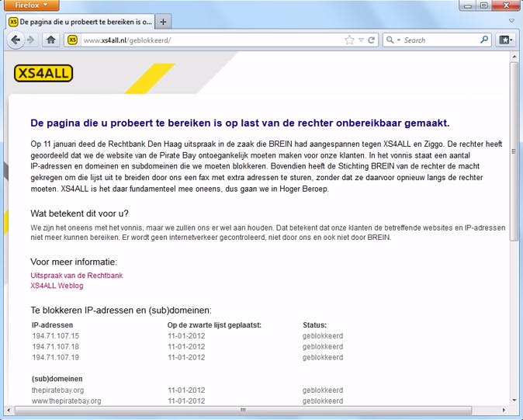
Task: Open the list all tabs arrow
Action: coord(511,21)
